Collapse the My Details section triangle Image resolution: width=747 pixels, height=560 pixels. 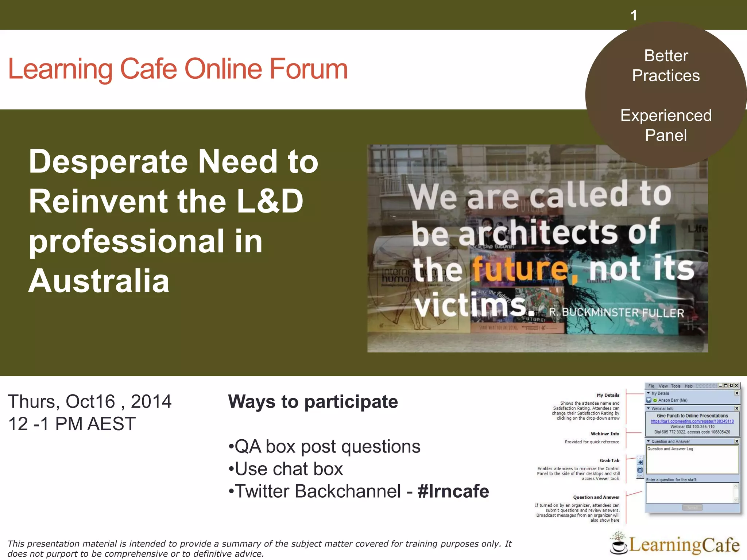click(x=649, y=393)
